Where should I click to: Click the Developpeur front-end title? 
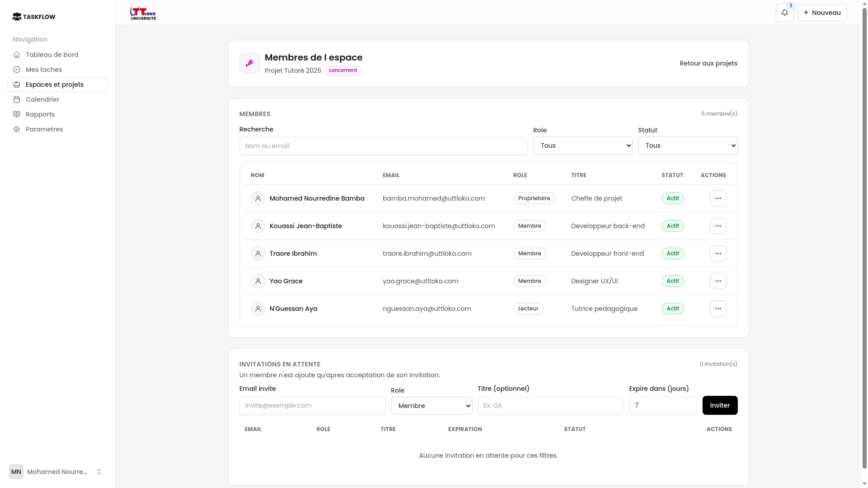point(607,253)
